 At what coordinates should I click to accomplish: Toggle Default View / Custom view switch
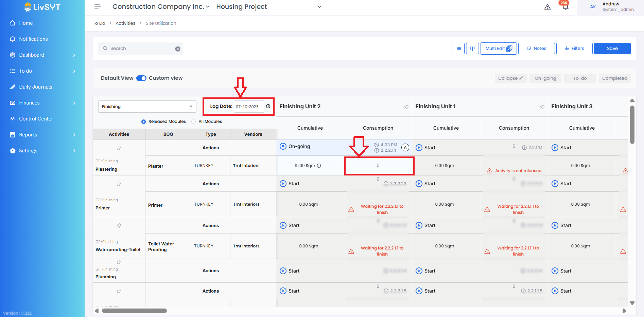(x=141, y=78)
